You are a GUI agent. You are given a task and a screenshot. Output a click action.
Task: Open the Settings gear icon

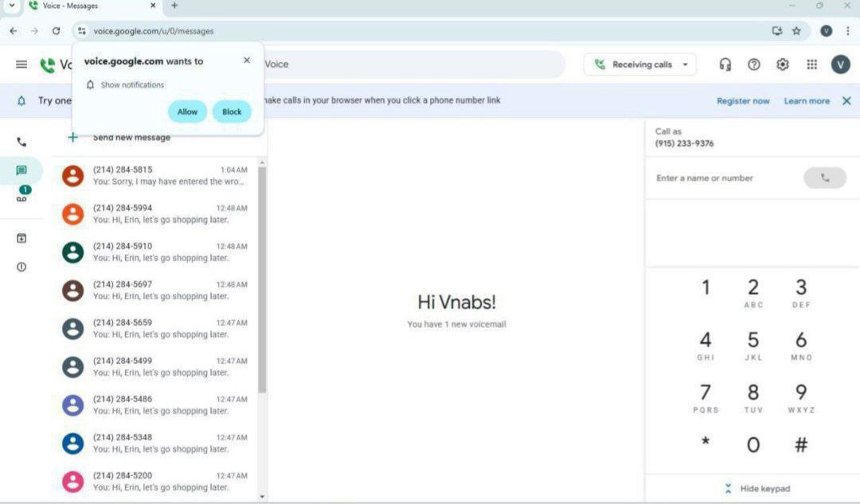click(x=783, y=64)
